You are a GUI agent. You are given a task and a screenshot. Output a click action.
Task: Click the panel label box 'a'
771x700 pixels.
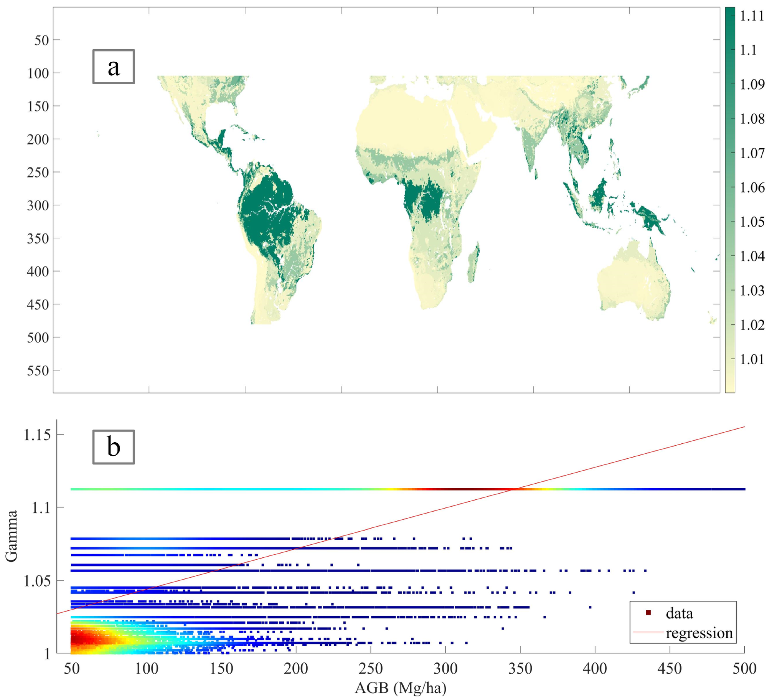pos(113,67)
